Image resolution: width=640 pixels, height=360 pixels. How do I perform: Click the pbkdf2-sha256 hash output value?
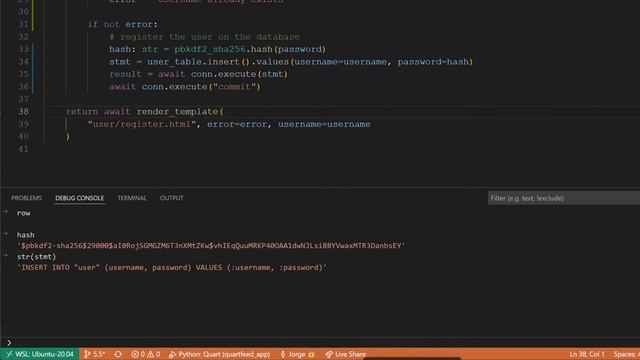tap(211, 246)
